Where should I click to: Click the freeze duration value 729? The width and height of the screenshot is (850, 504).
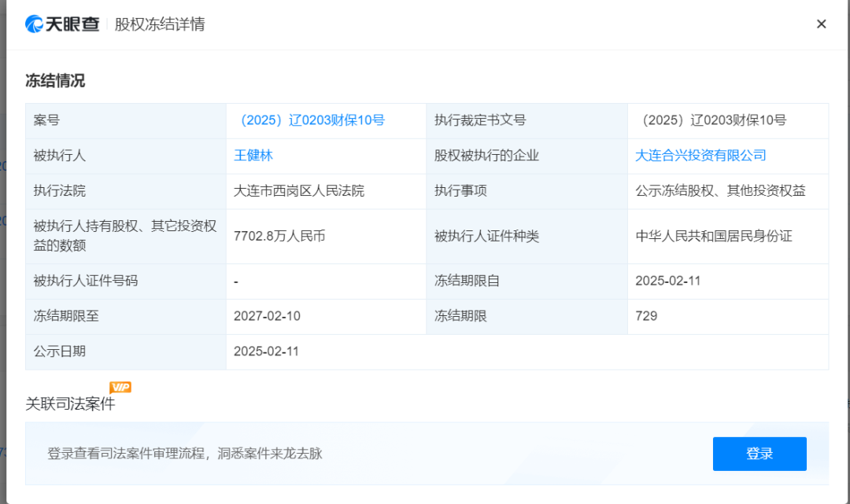pos(646,316)
